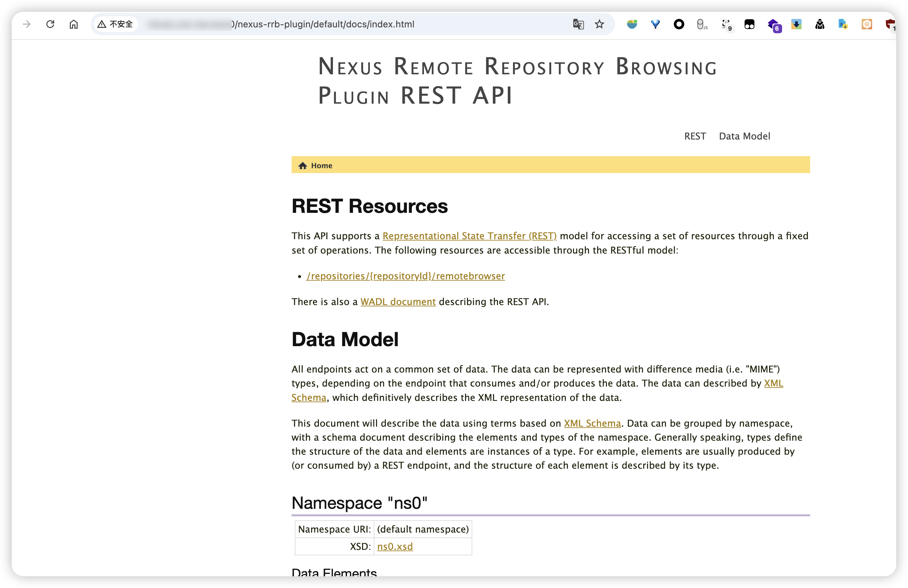
Task: Open the black circle extension icon
Action: click(x=679, y=24)
